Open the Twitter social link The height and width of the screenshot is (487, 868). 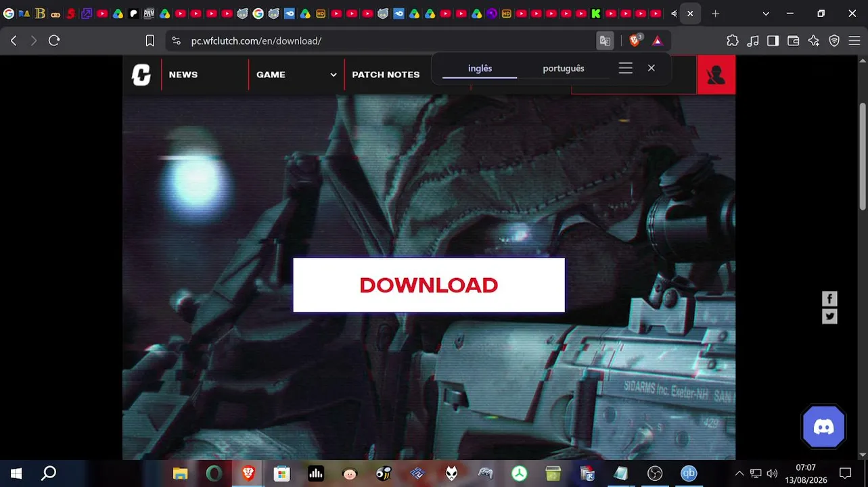[829, 317]
